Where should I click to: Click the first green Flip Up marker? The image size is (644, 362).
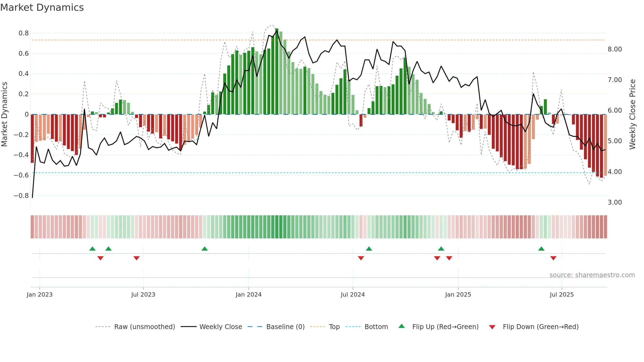pyautogui.click(x=92, y=249)
